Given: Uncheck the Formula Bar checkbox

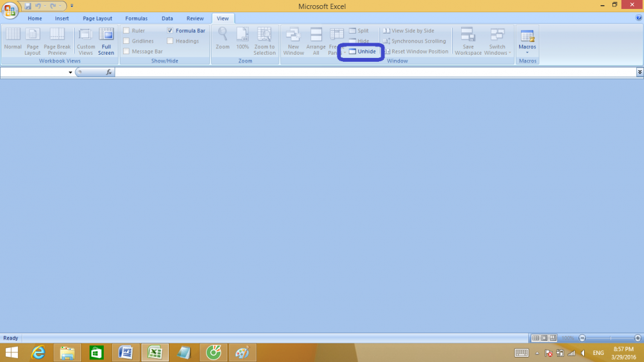Looking at the screenshot, I should (170, 30).
